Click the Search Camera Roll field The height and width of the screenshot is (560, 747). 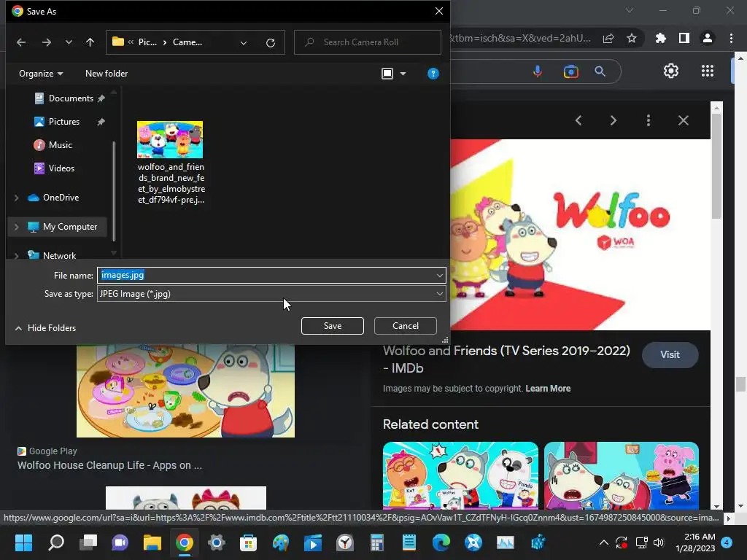tap(368, 42)
